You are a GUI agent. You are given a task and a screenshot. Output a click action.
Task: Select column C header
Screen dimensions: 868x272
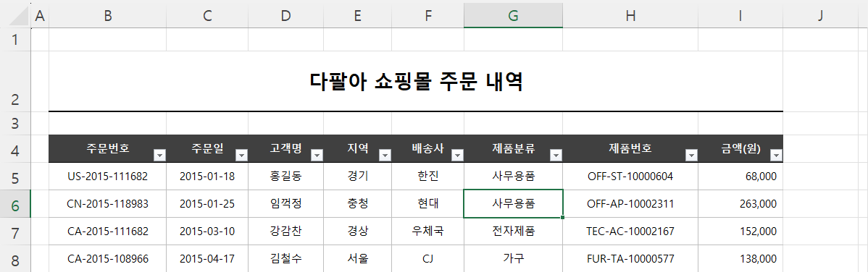coord(207,16)
